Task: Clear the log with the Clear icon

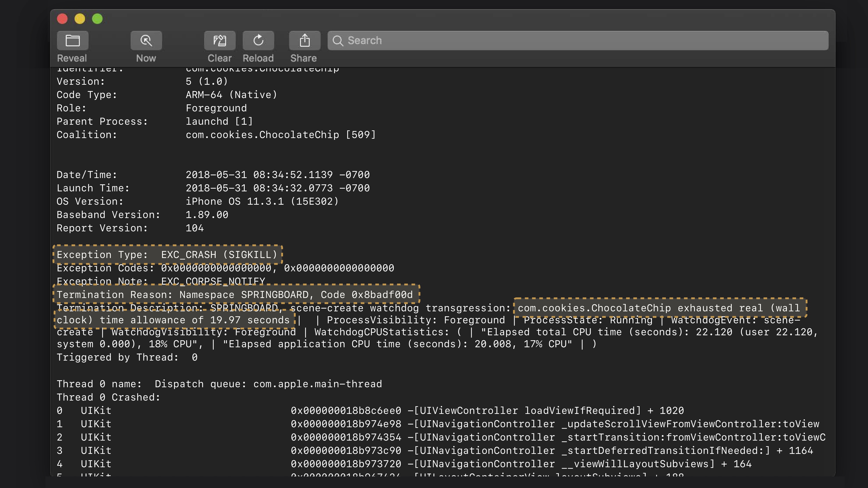Action: (x=220, y=41)
